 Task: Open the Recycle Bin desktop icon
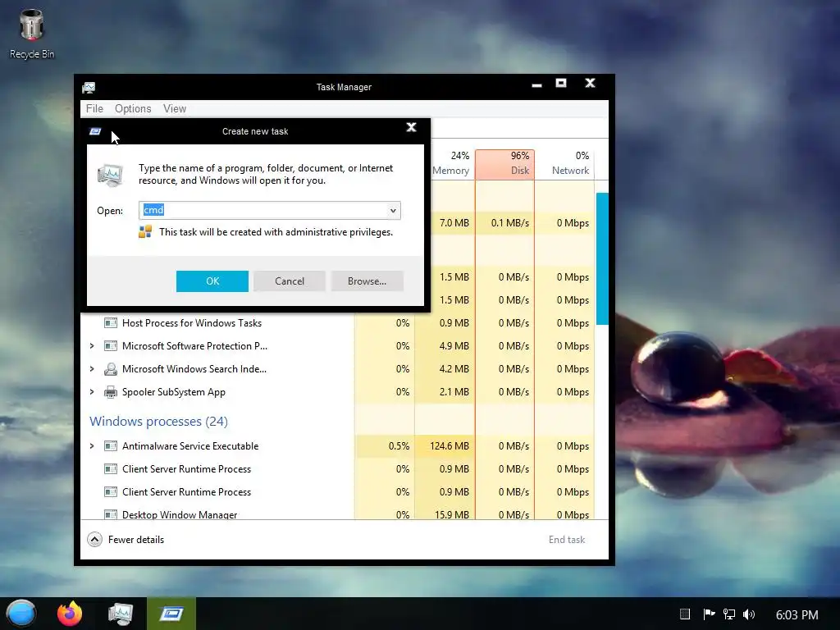(x=32, y=34)
